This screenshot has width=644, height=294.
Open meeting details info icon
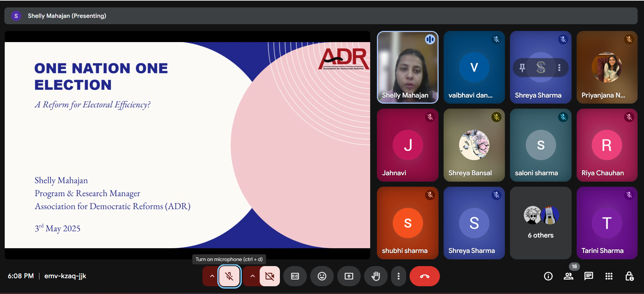point(548,276)
